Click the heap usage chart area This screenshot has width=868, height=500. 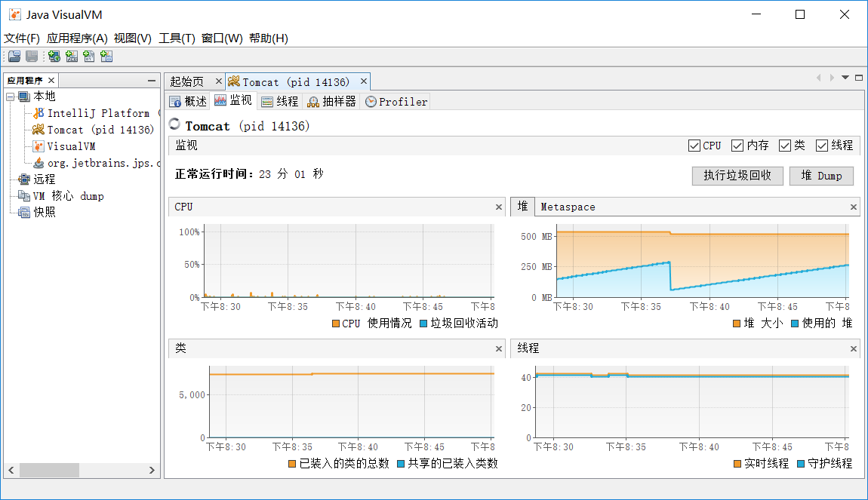702,260
